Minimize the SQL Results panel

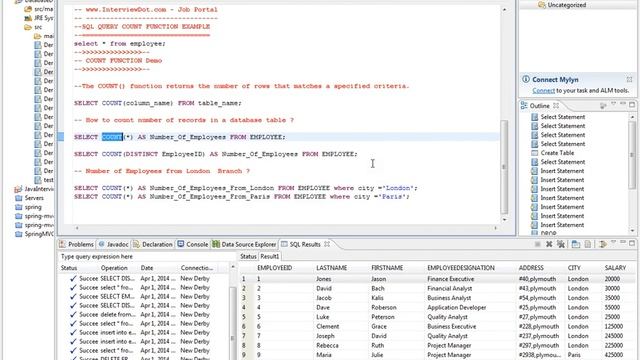[623, 243]
